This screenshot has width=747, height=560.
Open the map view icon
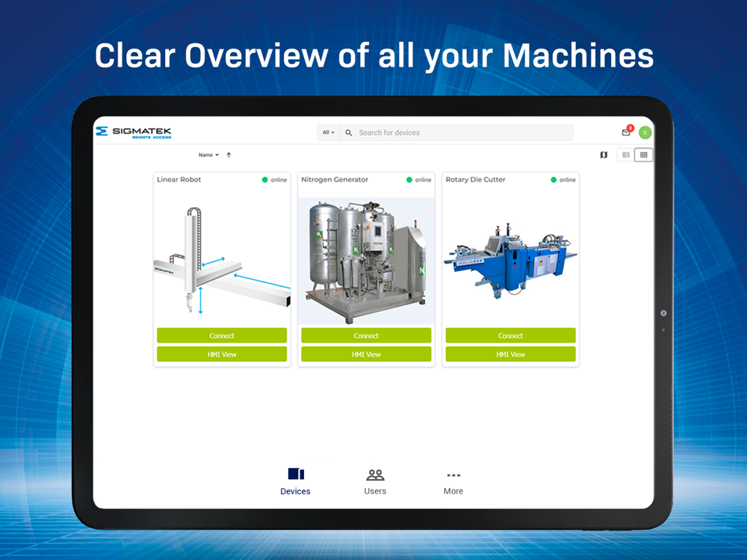coord(604,155)
